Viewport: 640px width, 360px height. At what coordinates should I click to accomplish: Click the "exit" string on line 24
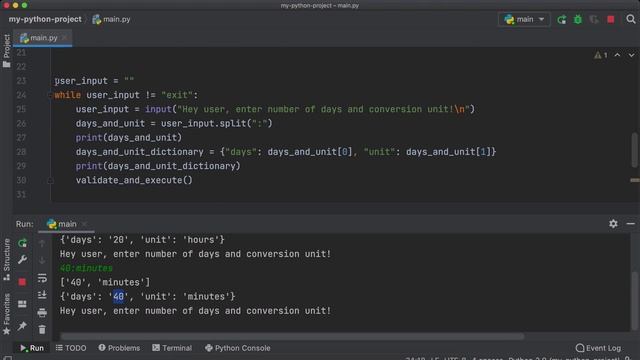point(177,95)
